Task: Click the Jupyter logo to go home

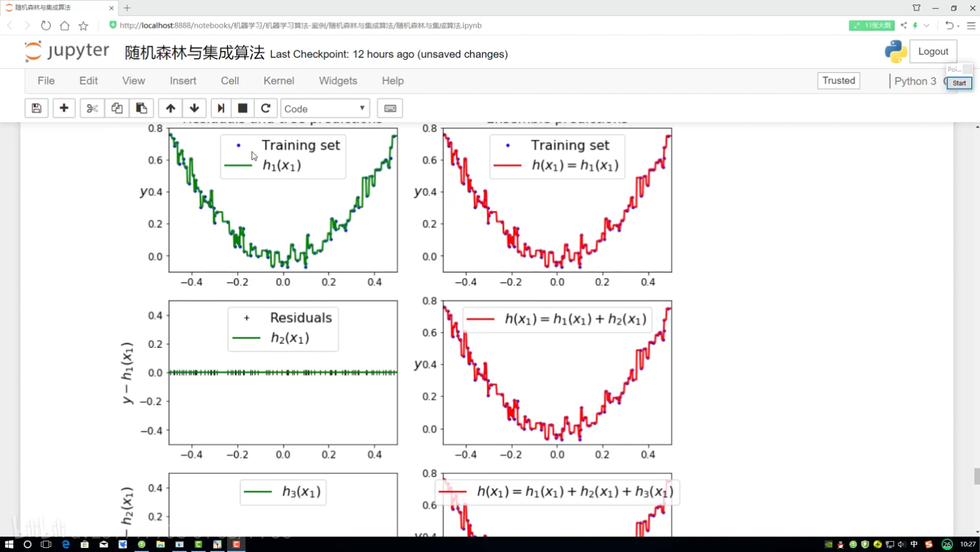Action: [x=67, y=51]
